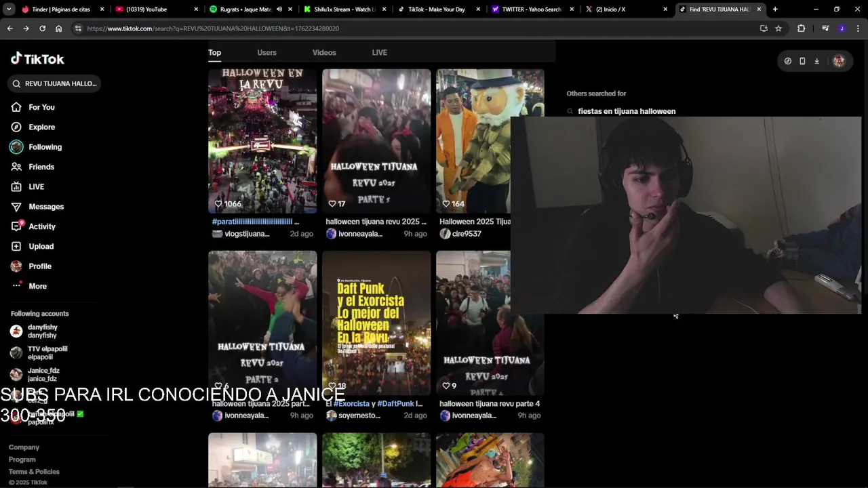Click the download desktop app icon
The width and height of the screenshot is (868, 488).
(816, 61)
